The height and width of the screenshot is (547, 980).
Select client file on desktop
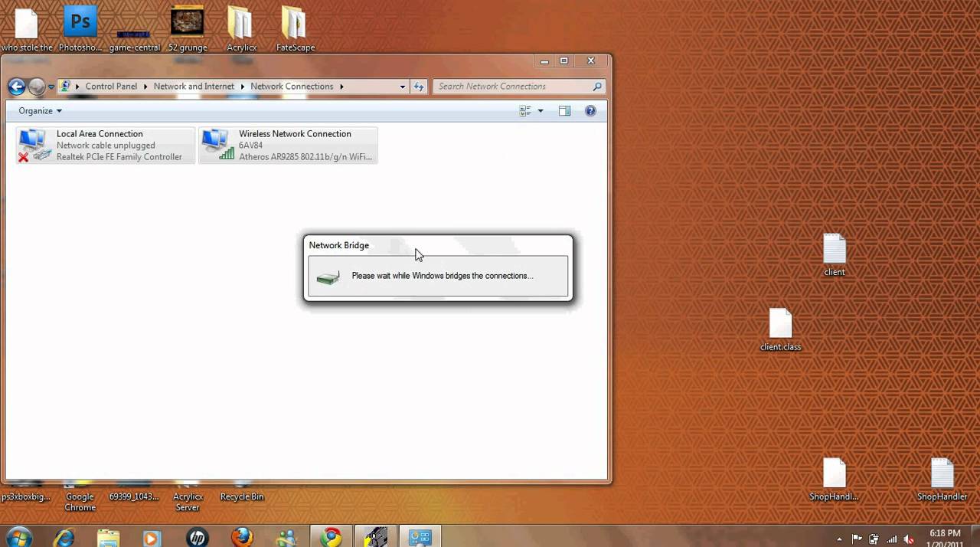click(x=835, y=255)
